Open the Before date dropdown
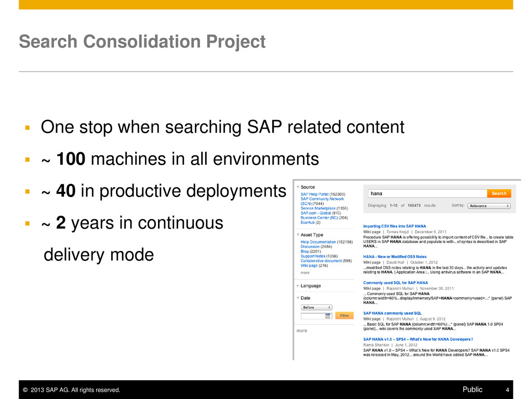This screenshot has width=532, height=399. click(x=316, y=308)
